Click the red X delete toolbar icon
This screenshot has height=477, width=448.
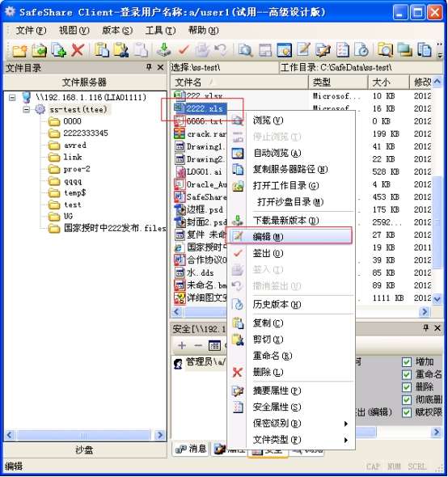(78, 50)
